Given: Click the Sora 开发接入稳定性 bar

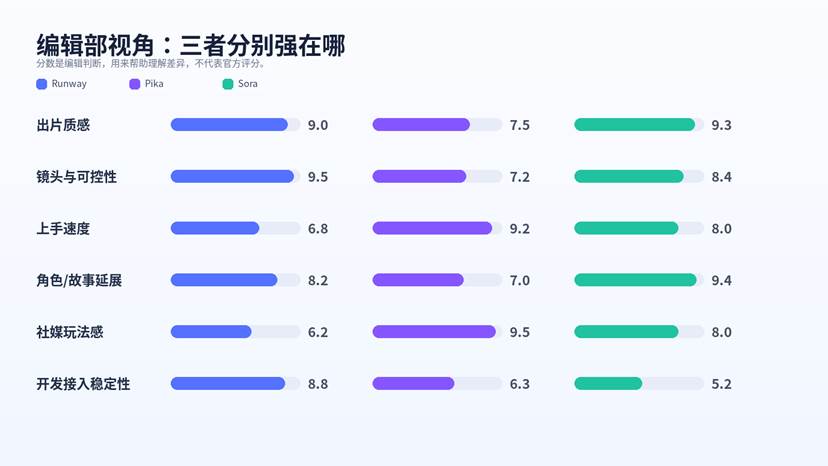Looking at the screenshot, I should [x=608, y=383].
